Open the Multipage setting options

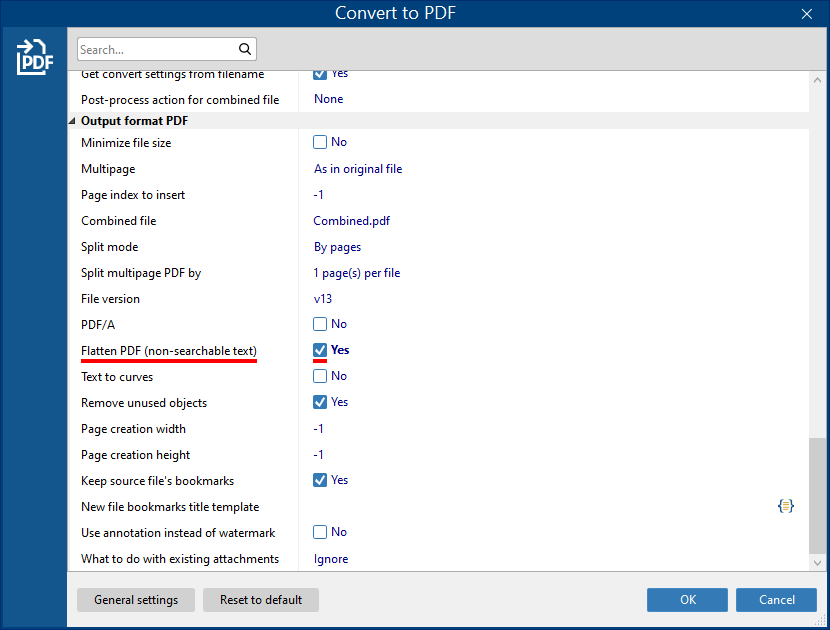click(x=358, y=168)
